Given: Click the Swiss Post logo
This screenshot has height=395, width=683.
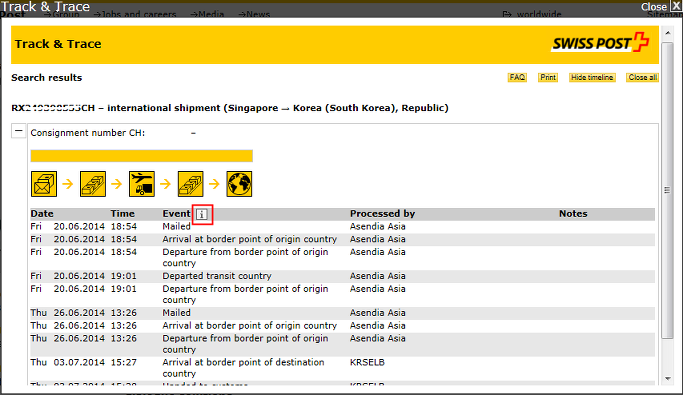Looking at the screenshot, I should [x=601, y=43].
